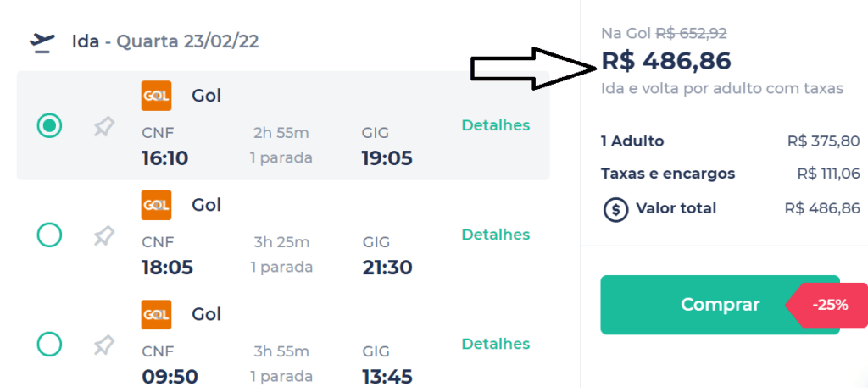Click the -25% discount badge
Screen dimensions: 868x392
click(827, 305)
